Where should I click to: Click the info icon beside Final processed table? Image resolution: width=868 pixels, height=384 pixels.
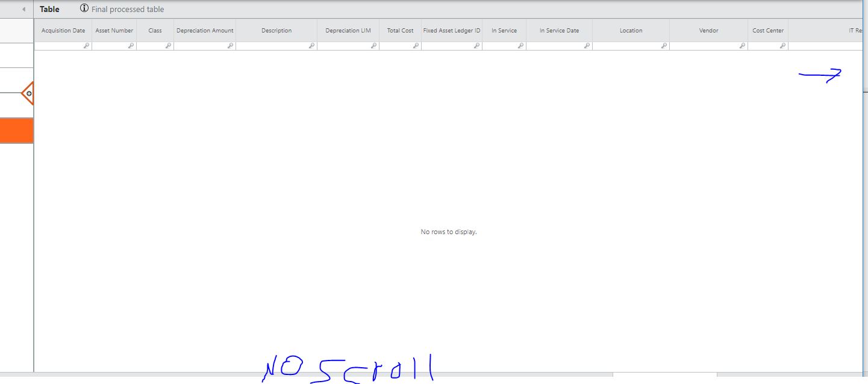tap(84, 8)
